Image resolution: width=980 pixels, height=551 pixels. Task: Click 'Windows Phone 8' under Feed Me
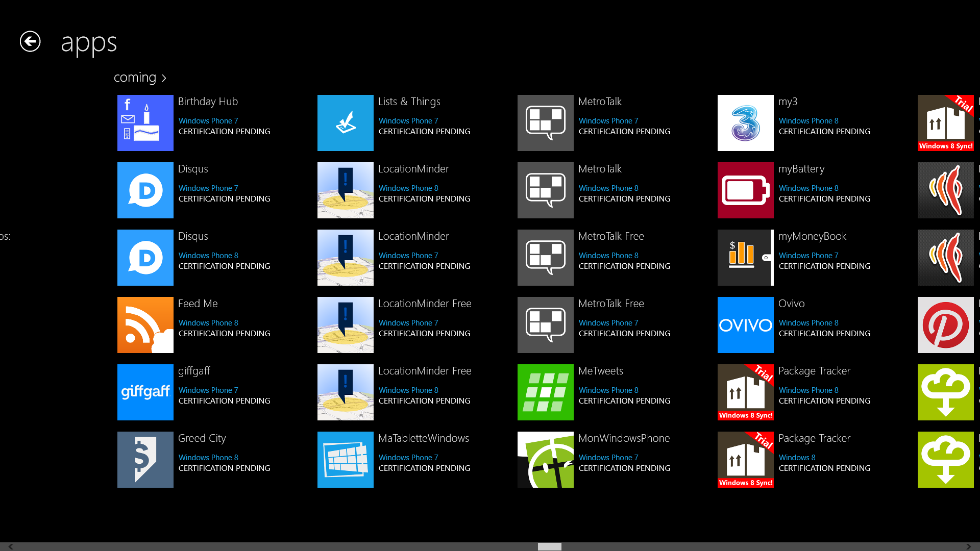point(208,323)
